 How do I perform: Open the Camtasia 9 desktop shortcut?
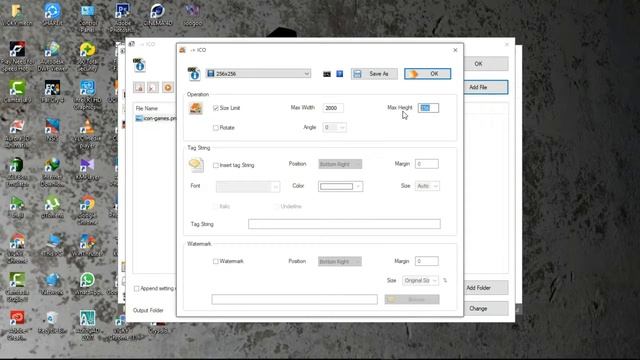pyautogui.click(x=17, y=91)
